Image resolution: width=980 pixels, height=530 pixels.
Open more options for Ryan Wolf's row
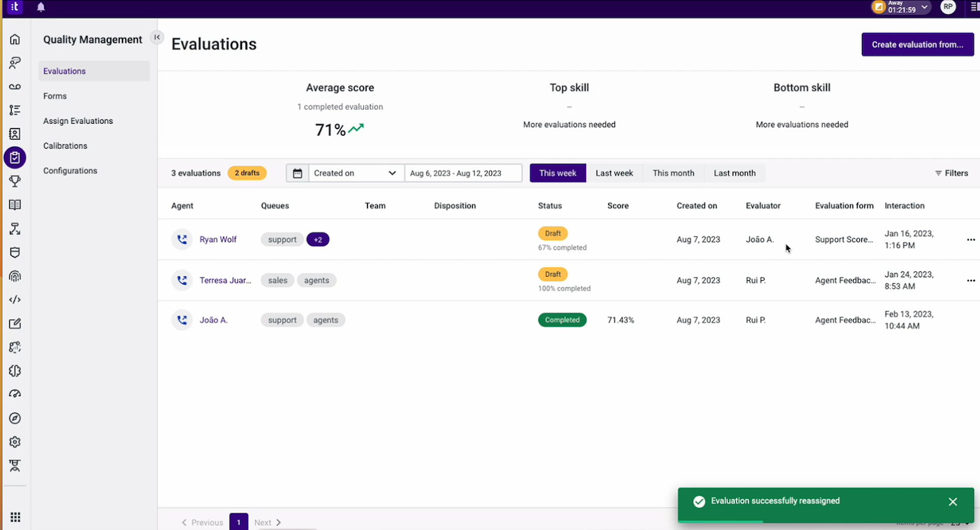point(971,239)
